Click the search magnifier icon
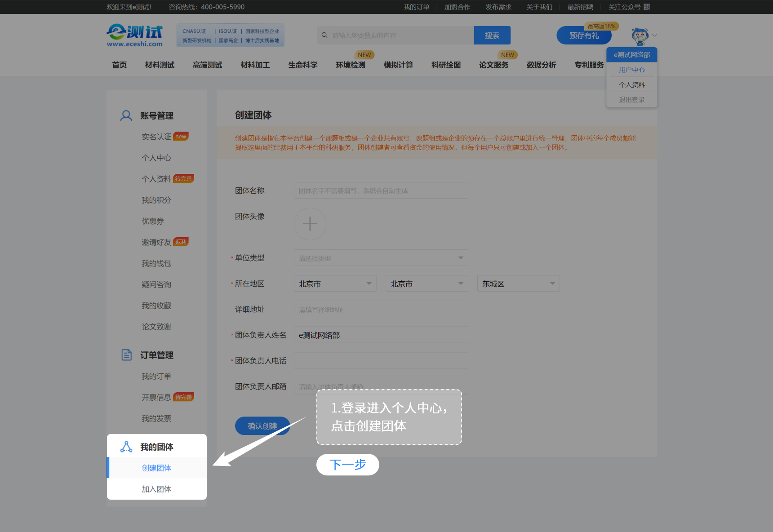Viewport: 773px width, 532px height. tap(324, 35)
